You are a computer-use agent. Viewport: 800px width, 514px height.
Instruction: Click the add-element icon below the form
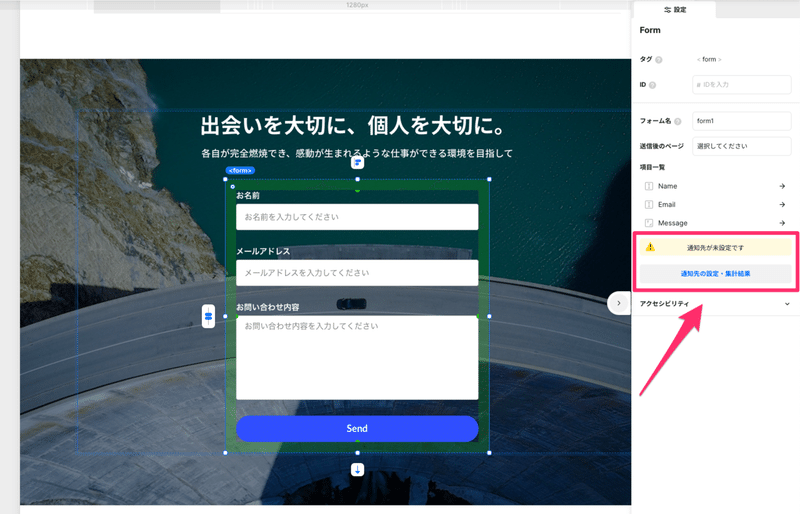(358, 470)
